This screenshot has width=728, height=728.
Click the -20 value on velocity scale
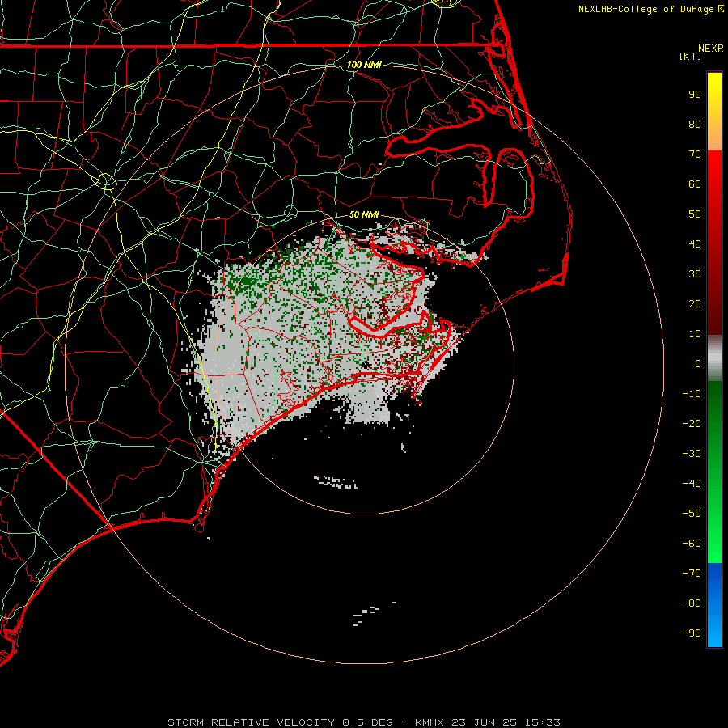pos(692,424)
